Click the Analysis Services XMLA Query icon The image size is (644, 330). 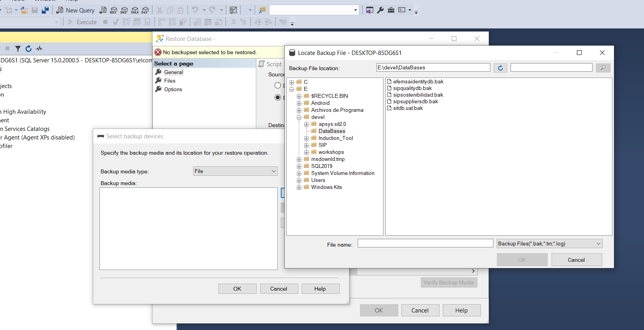click(x=135, y=10)
